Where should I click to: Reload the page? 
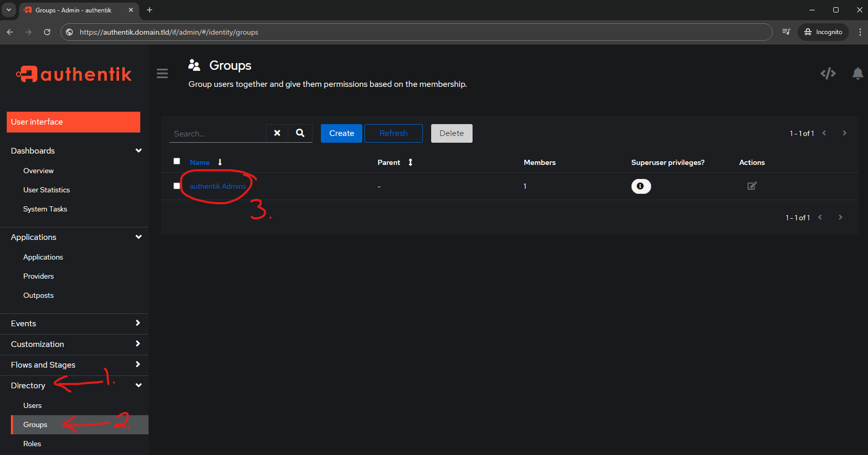(x=47, y=32)
